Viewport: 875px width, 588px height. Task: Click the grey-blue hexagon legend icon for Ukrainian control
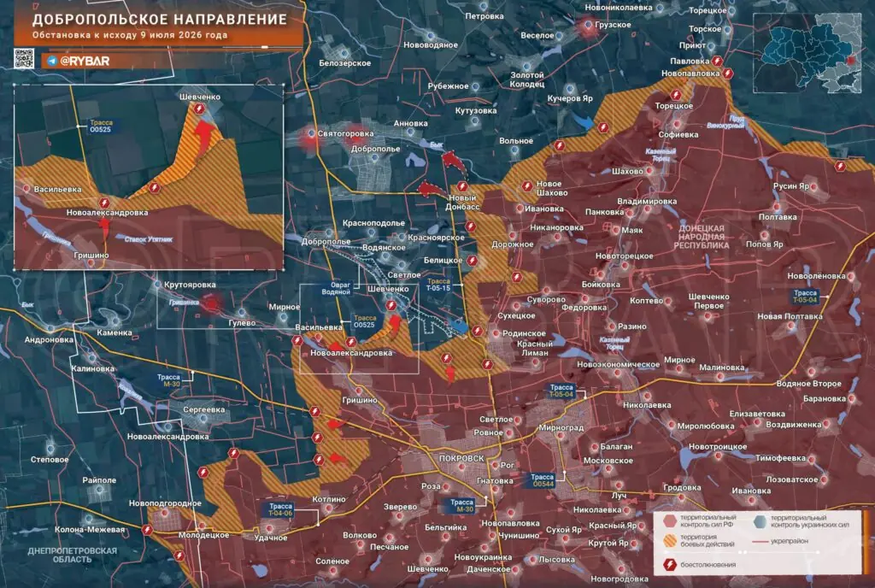760,521
